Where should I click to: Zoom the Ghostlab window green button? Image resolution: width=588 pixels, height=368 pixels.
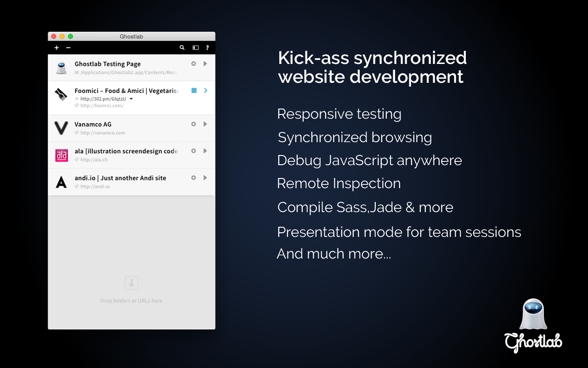(x=70, y=36)
